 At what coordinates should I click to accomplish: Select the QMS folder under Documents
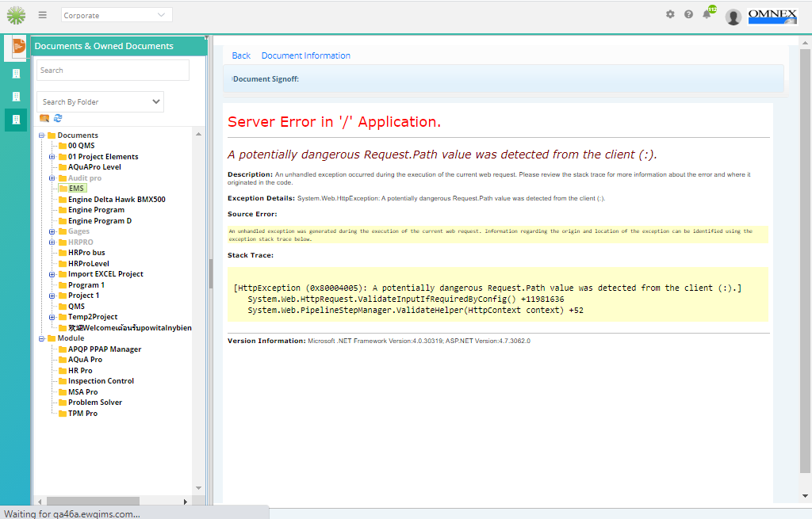(x=76, y=307)
